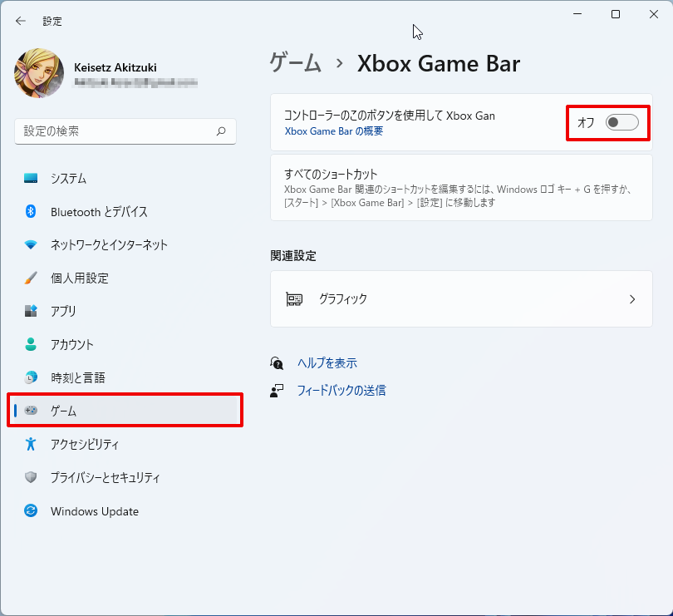This screenshot has height=616, width=673.
Task: Click the network Wi-Fi icon
Action: click(x=31, y=244)
